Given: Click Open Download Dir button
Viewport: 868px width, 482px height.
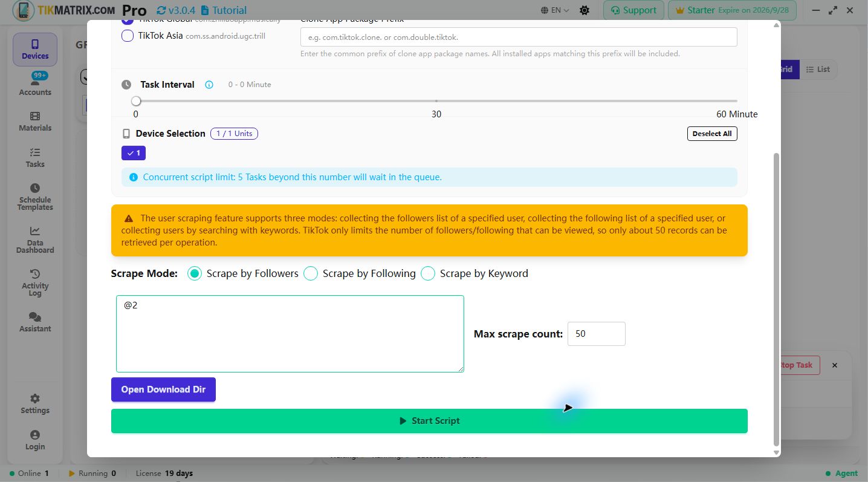Looking at the screenshot, I should click(x=163, y=389).
